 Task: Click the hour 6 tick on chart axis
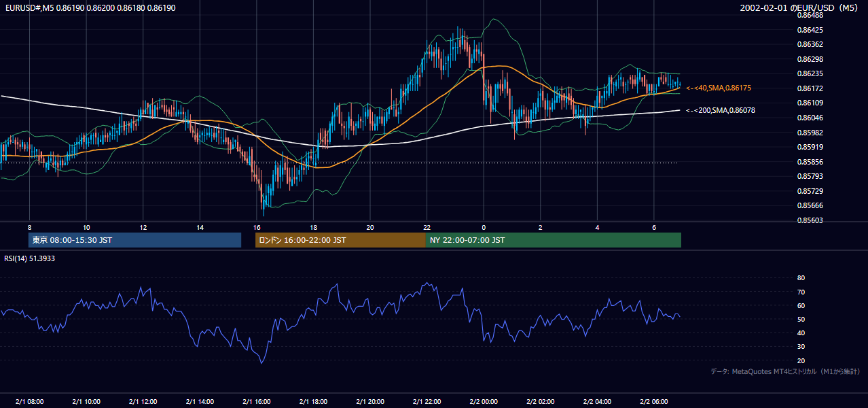pyautogui.click(x=654, y=227)
